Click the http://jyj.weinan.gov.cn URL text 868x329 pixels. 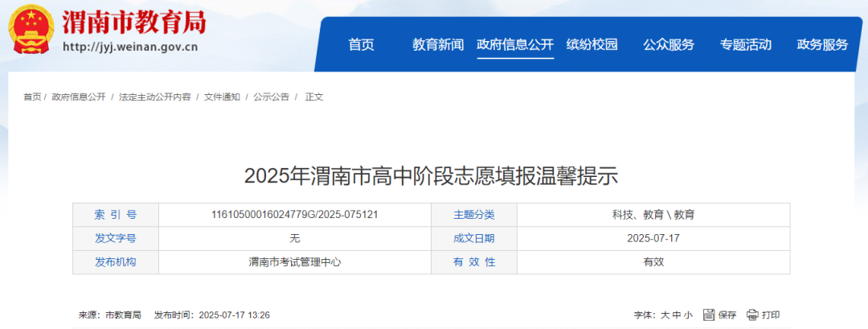point(131,47)
